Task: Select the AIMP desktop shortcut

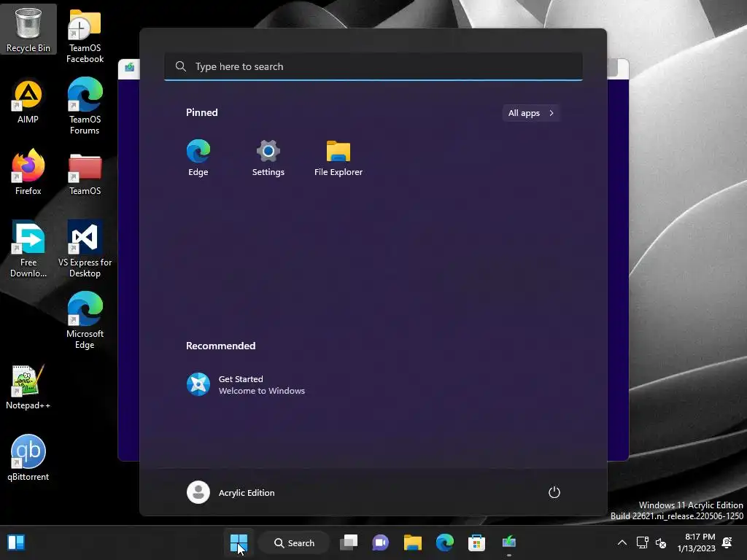Action: click(28, 101)
